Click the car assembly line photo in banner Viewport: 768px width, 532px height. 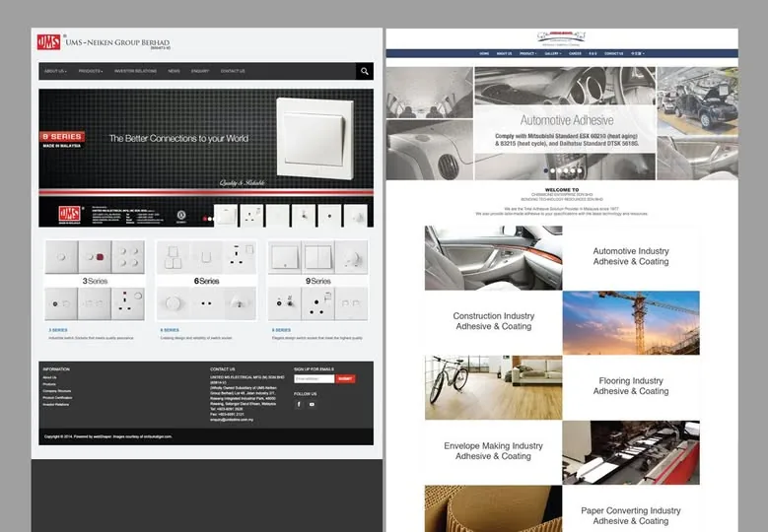click(697, 100)
